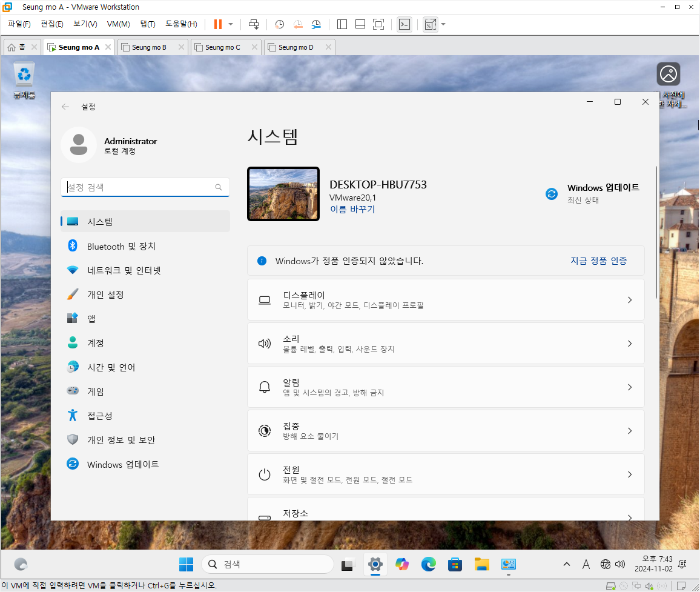Open the snapshot manager wrench-clock icon
Screen dimensions: 700x592
(316, 25)
